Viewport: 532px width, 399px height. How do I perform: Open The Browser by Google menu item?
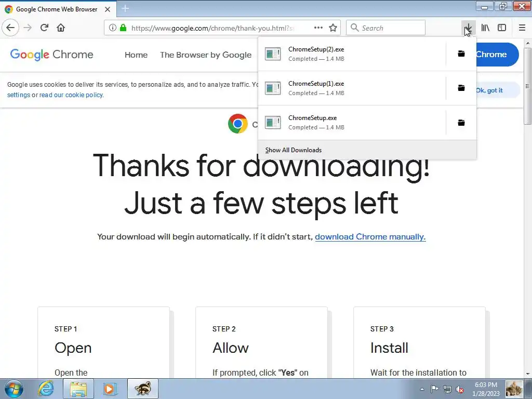[x=206, y=55]
